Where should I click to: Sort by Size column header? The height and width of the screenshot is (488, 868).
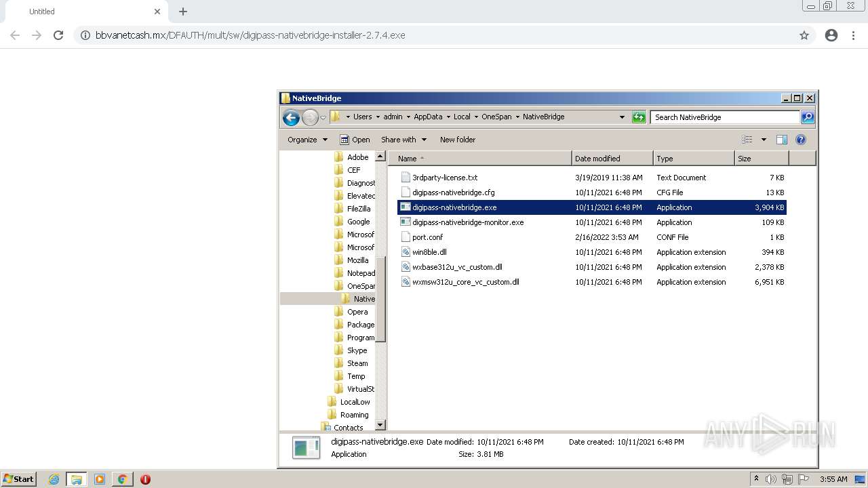[x=762, y=159]
